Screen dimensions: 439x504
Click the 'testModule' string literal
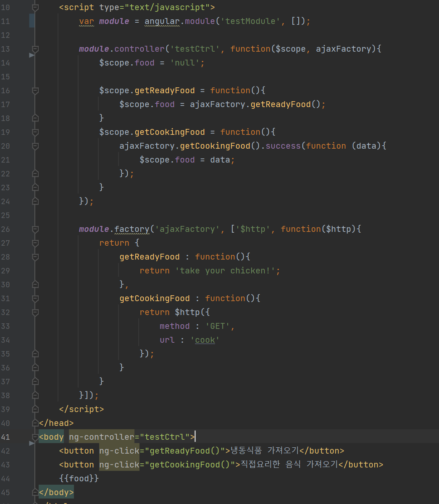point(250,21)
